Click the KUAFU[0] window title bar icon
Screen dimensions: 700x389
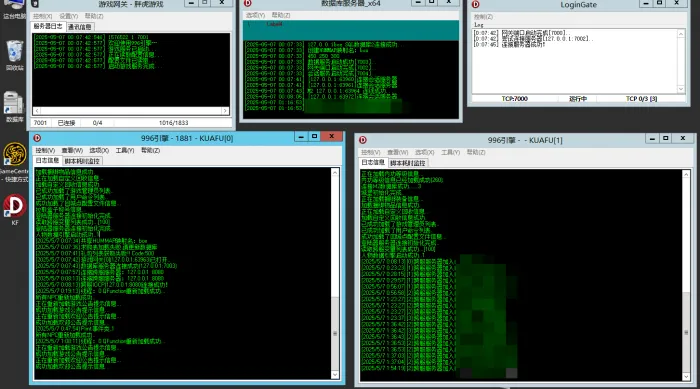(38, 138)
